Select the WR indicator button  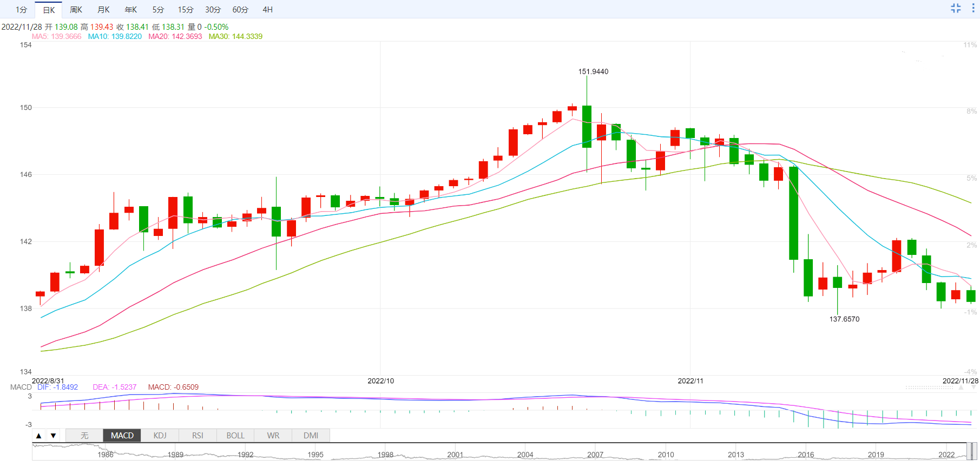click(x=273, y=436)
